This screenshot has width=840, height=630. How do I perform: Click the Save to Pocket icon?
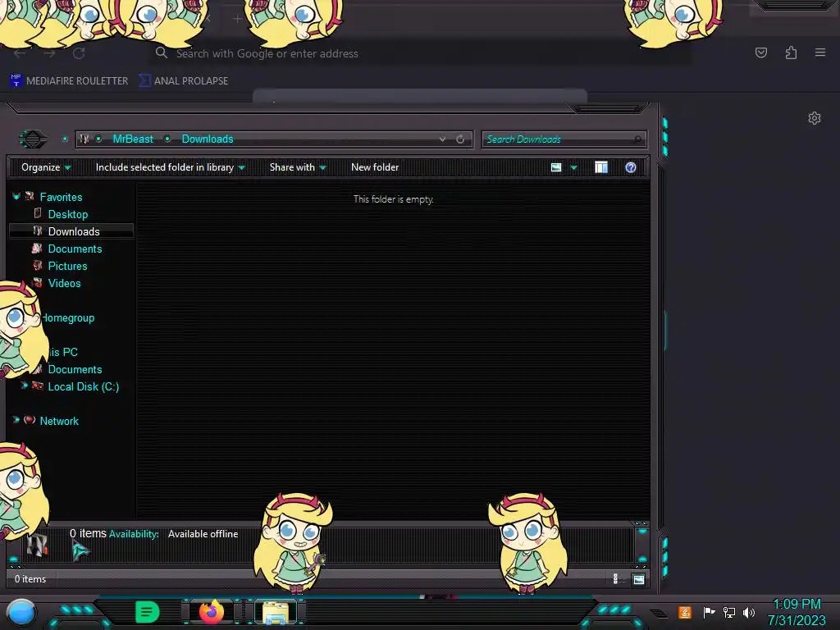point(760,52)
